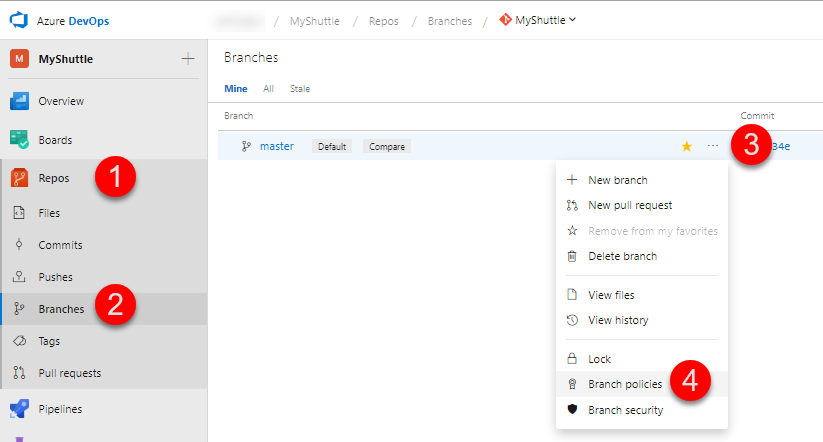This screenshot has width=823, height=442.
Task: Click the Branches icon in sidebar
Action: click(19, 309)
